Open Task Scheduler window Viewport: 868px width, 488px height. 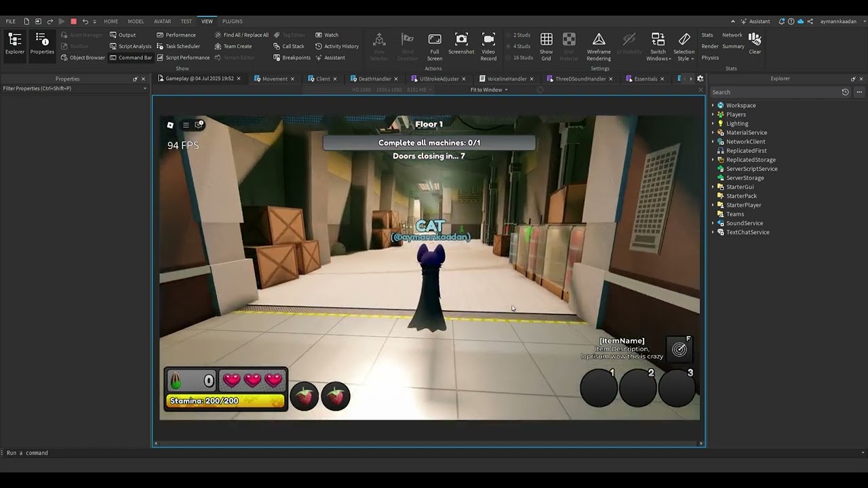[178, 46]
